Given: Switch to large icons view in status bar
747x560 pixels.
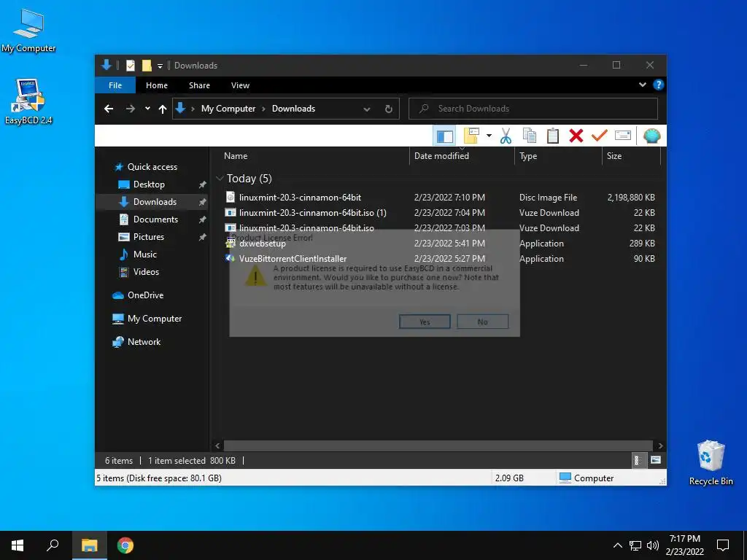Looking at the screenshot, I should click(656, 461).
